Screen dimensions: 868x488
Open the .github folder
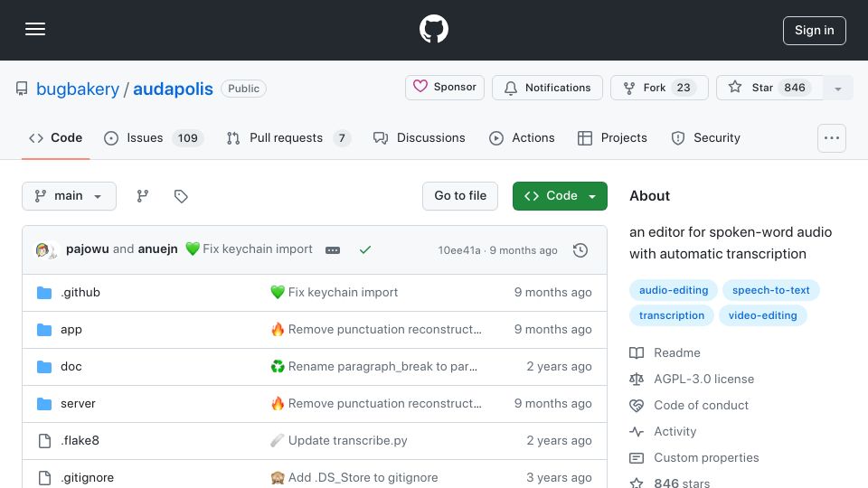pos(80,292)
